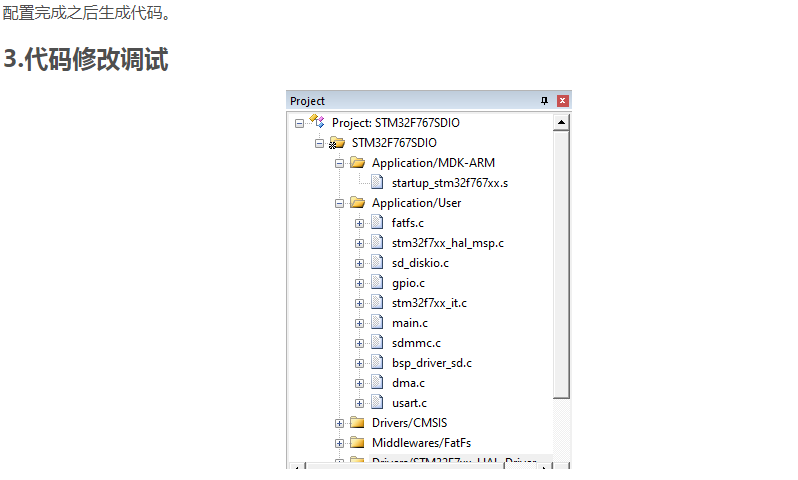Expand the usart.c node
The height and width of the screenshot is (480, 798).
click(x=359, y=404)
